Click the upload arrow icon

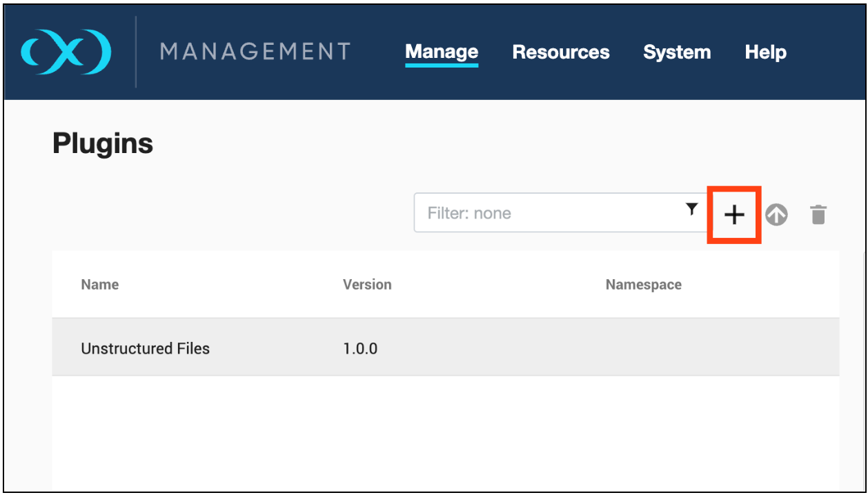(776, 215)
